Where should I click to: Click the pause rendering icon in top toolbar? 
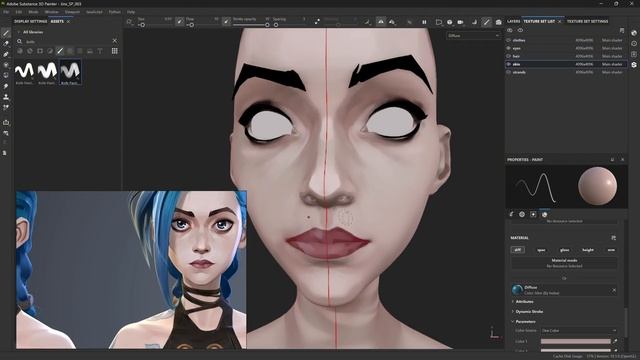[424, 22]
